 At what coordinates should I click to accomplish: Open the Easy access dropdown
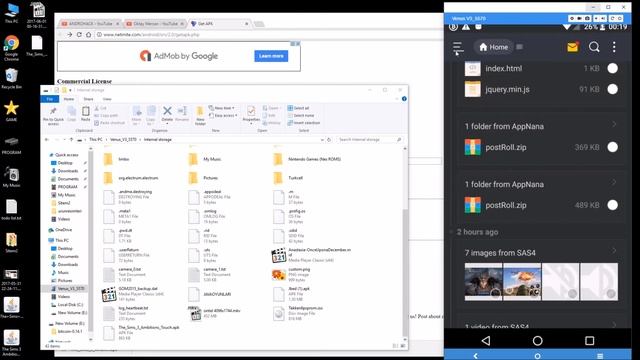point(223,116)
